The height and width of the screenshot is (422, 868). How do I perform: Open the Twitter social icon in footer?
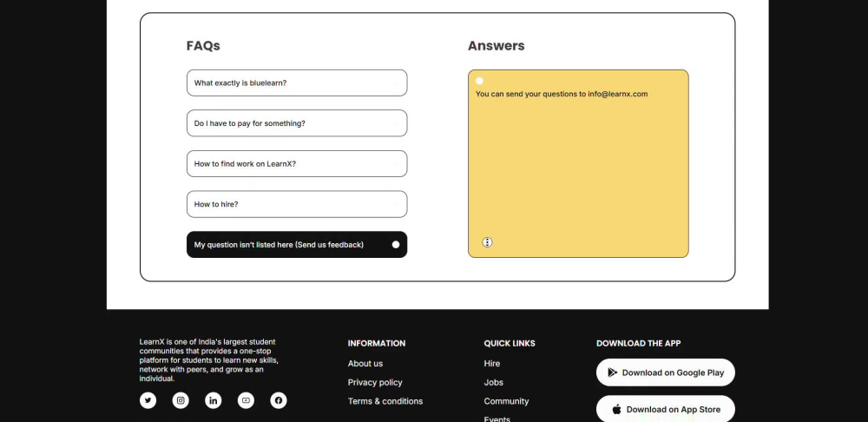[148, 400]
